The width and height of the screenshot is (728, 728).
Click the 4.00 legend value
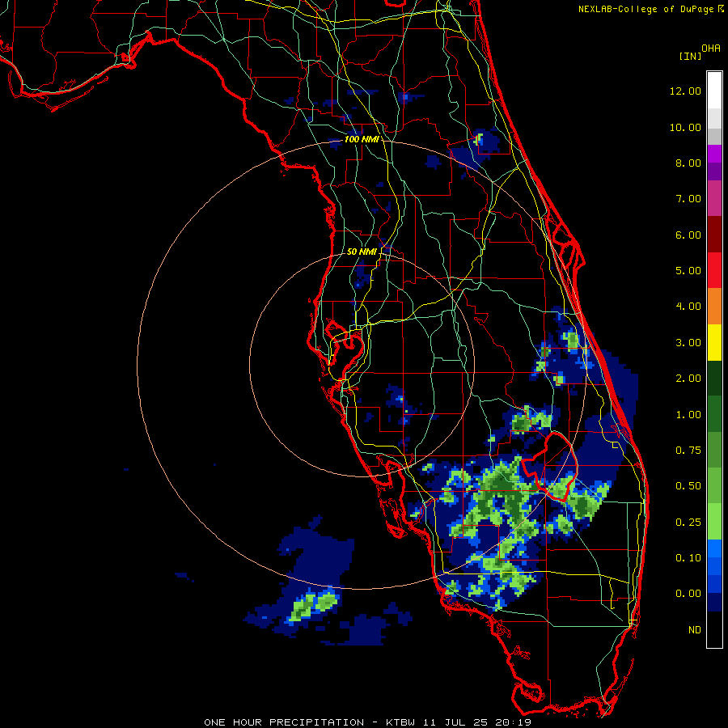pyautogui.click(x=688, y=307)
